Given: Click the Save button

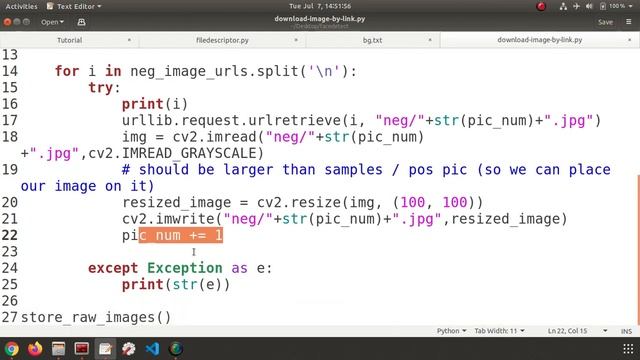Looking at the screenshot, I should click(x=605, y=22).
